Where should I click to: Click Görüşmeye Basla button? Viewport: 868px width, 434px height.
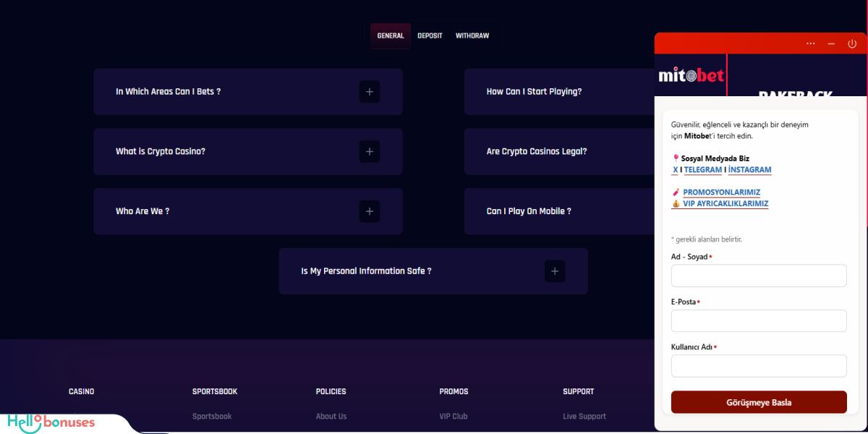coord(759,402)
